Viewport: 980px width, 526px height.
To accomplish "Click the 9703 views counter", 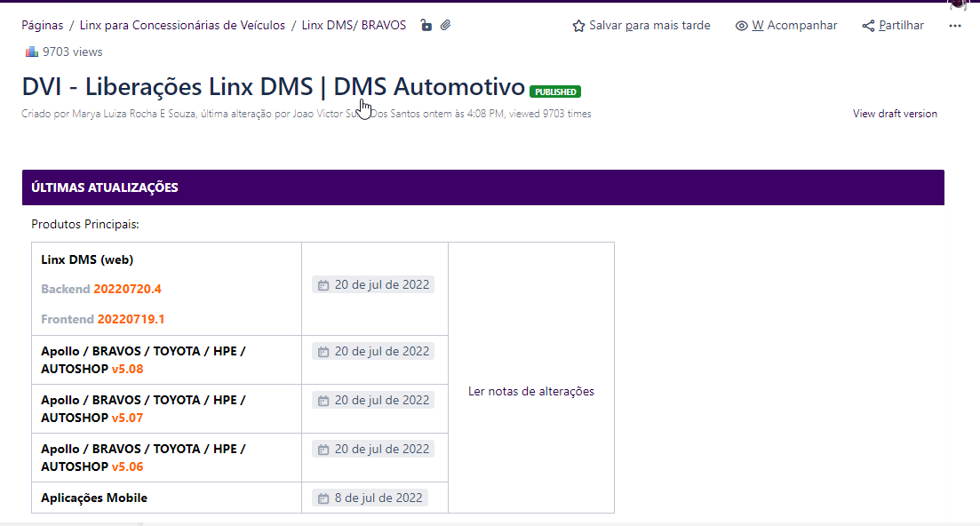I will [x=73, y=52].
